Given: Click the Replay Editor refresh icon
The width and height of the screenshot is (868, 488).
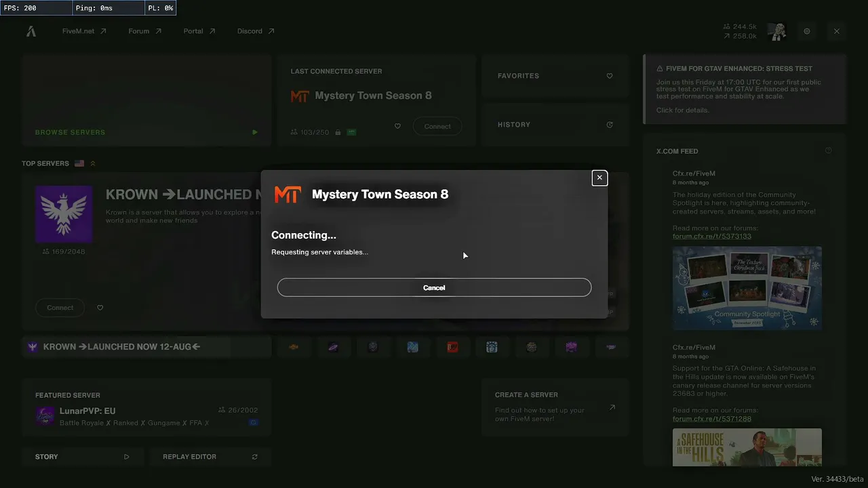Looking at the screenshot, I should [255, 457].
